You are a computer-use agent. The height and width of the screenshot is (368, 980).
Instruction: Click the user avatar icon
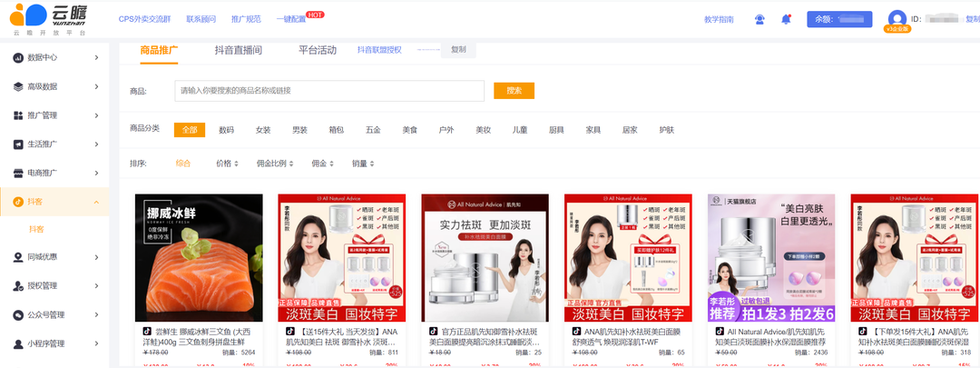click(x=897, y=19)
